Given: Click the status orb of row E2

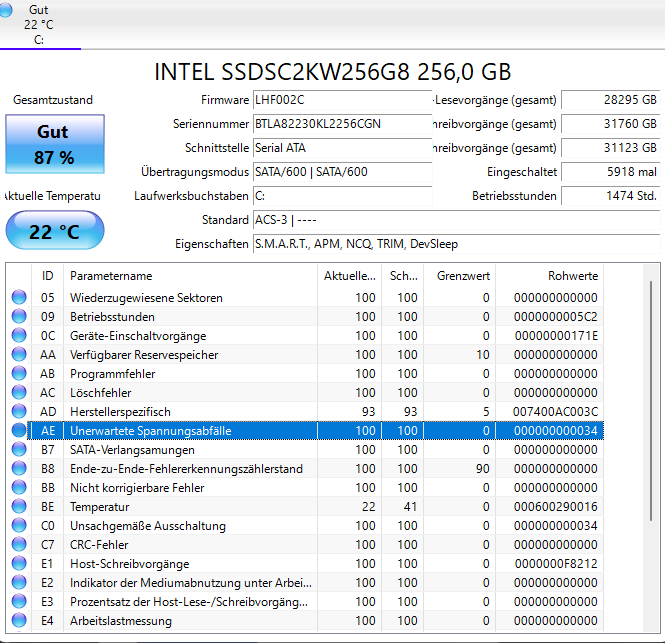Looking at the screenshot, I should 19,582.
